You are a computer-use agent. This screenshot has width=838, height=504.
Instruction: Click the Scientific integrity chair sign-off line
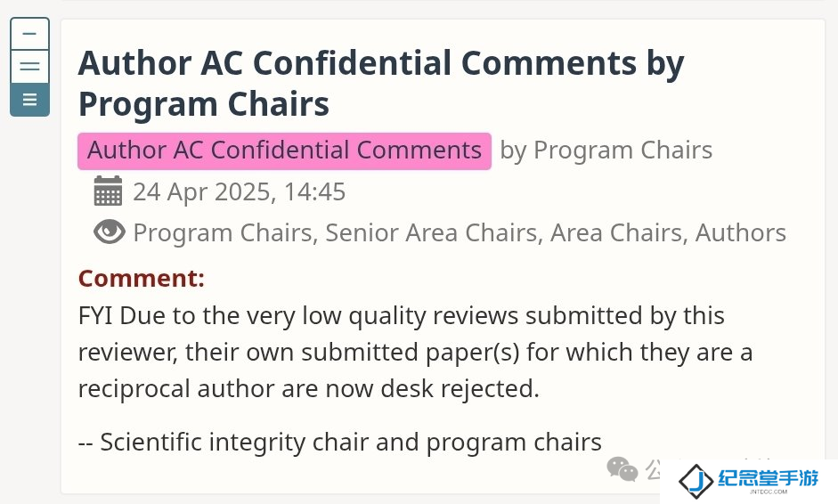pyautogui.click(x=340, y=442)
